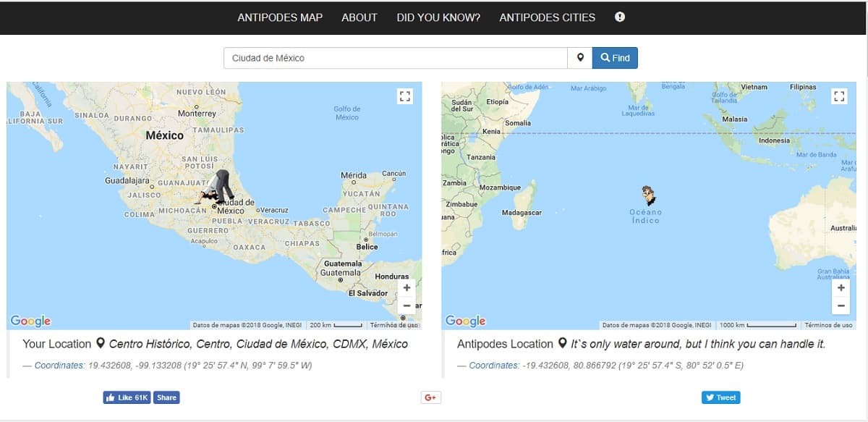Click the Tweet button
Viewport: 868px width, 422px height.
tap(720, 397)
